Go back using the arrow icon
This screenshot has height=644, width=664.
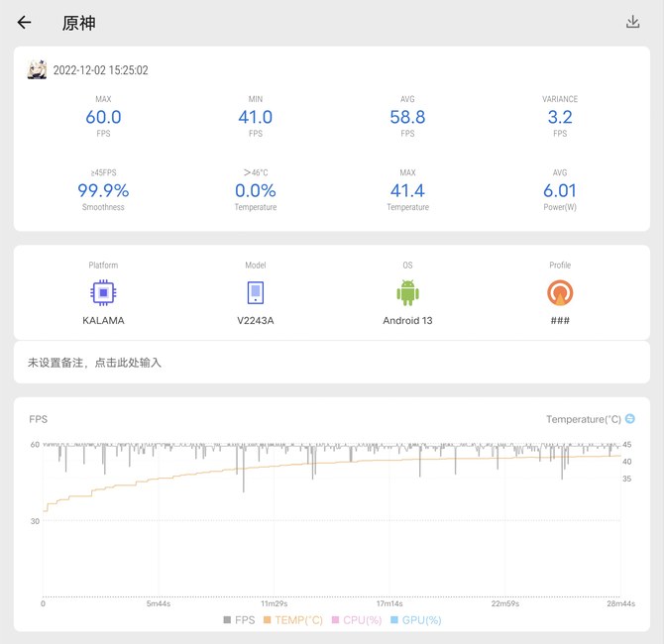click(x=24, y=22)
